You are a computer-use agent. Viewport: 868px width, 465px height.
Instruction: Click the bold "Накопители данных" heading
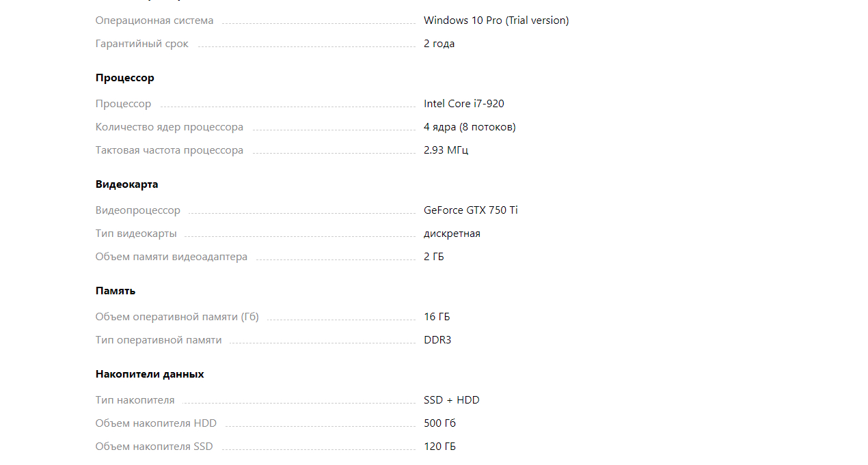tap(150, 374)
